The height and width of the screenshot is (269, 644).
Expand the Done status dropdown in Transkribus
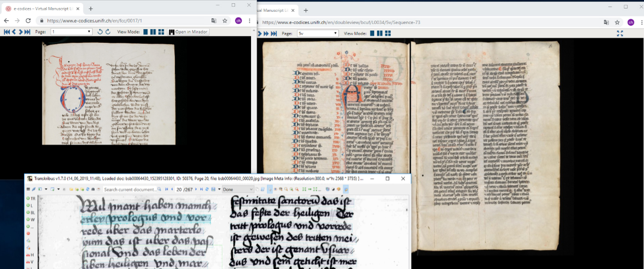click(238, 190)
